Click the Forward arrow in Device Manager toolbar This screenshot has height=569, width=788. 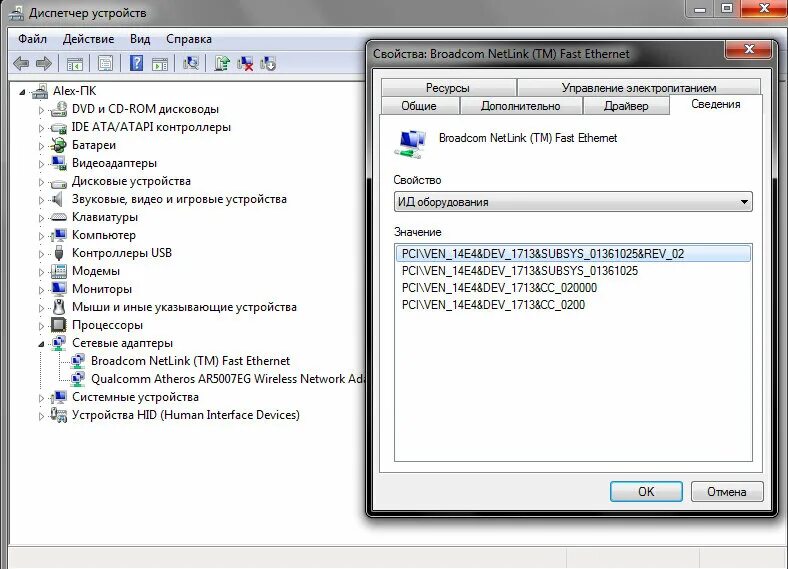44,63
